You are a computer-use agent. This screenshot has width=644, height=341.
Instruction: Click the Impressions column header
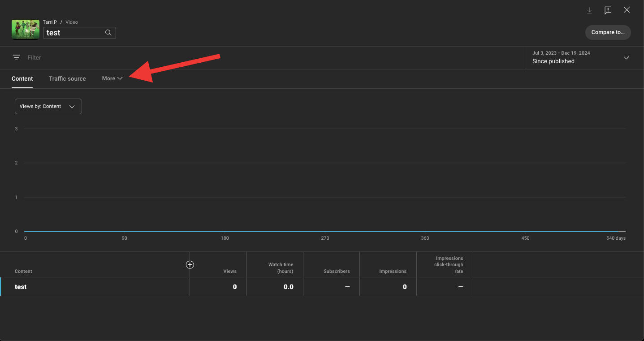coord(393,271)
